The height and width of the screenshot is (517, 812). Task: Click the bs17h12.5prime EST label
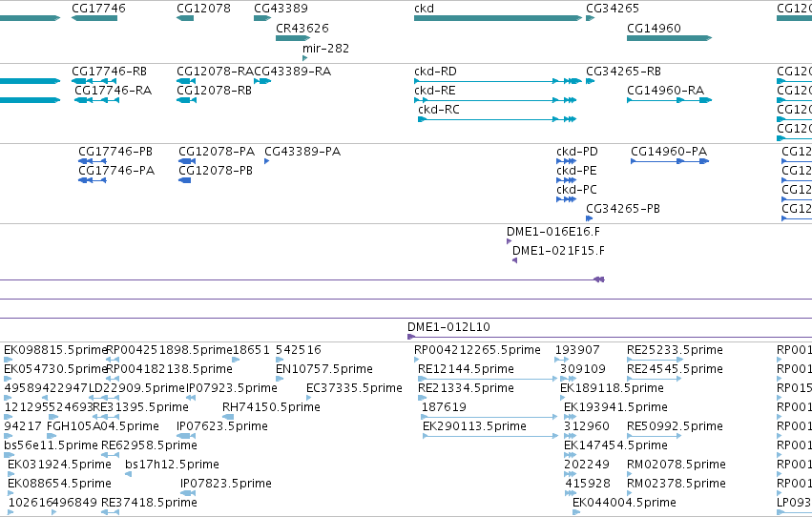point(172,465)
